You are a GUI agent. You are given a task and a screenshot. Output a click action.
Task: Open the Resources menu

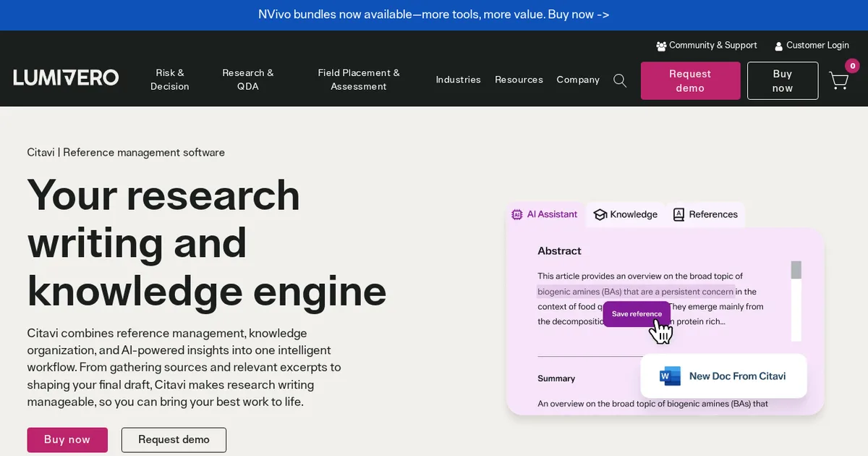[x=519, y=80]
